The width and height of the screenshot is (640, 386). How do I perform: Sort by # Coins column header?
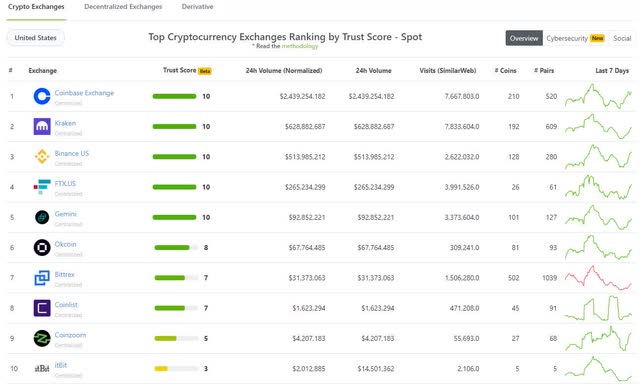coord(505,71)
